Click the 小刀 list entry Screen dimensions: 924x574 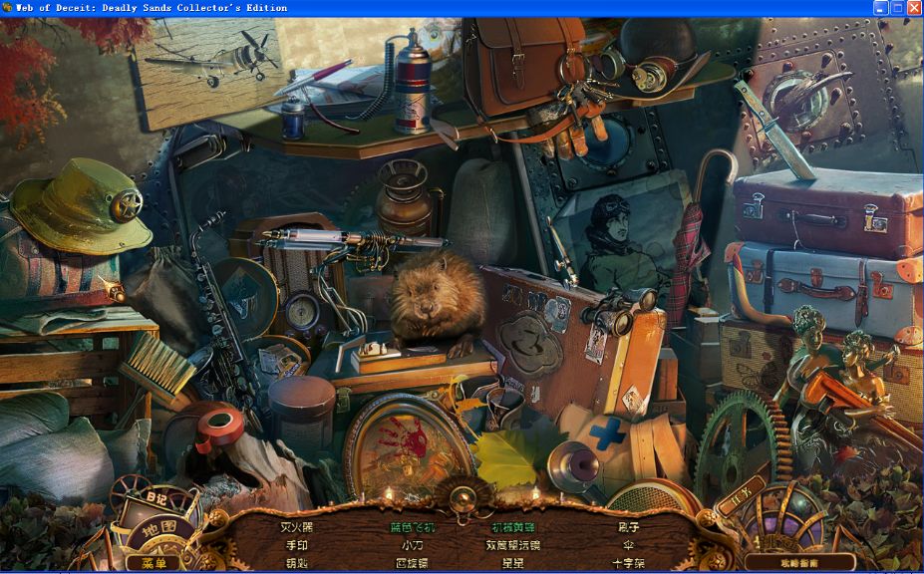pyautogui.click(x=412, y=545)
